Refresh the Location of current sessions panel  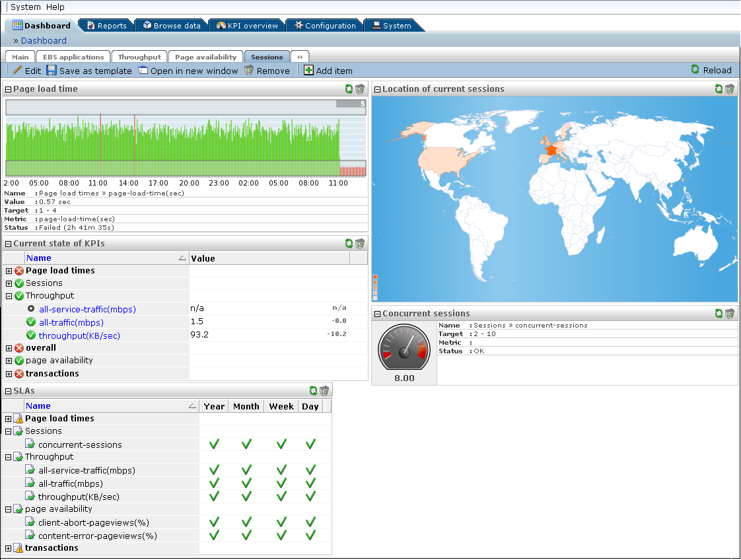719,89
